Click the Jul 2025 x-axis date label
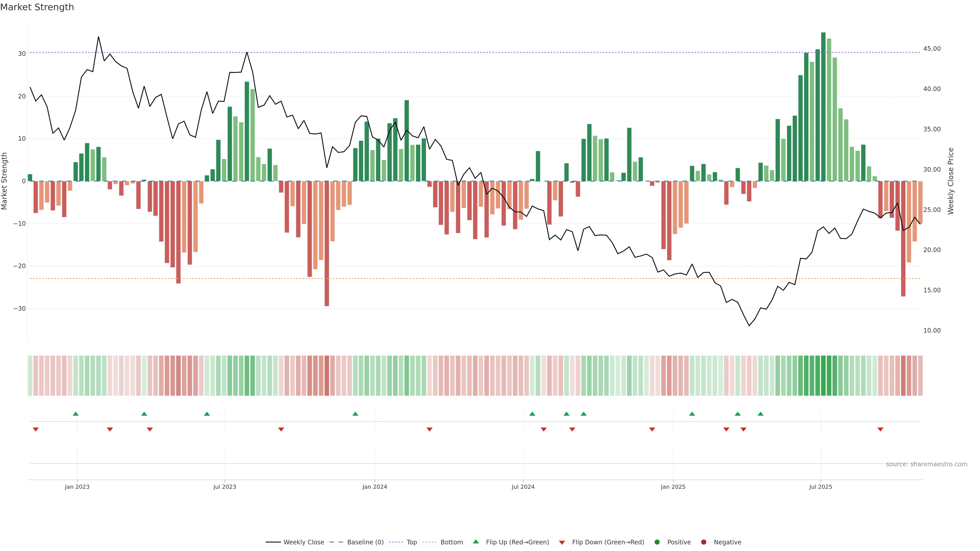The image size is (980, 551). 820,487
